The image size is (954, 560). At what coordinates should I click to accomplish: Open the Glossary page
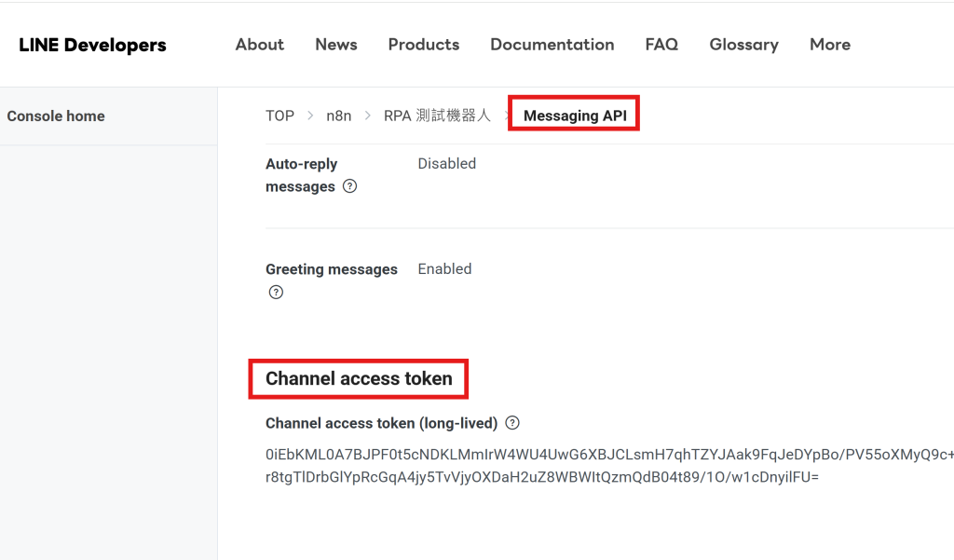pyautogui.click(x=743, y=45)
